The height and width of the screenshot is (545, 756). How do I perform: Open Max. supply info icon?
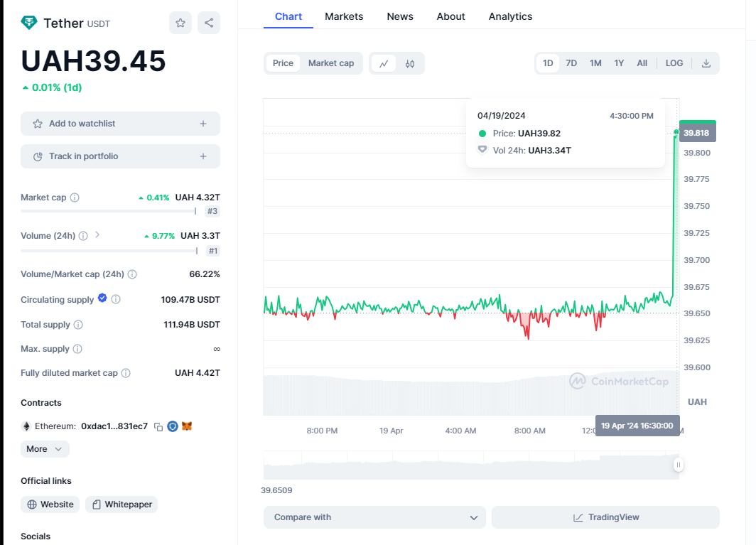click(x=77, y=349)
